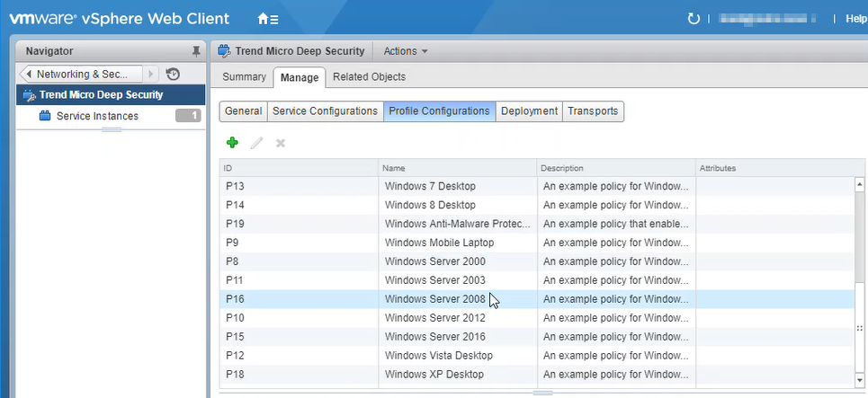Click the pencil edit profile icon
This screenshot has width=868, height=398.
click(256, 143)
